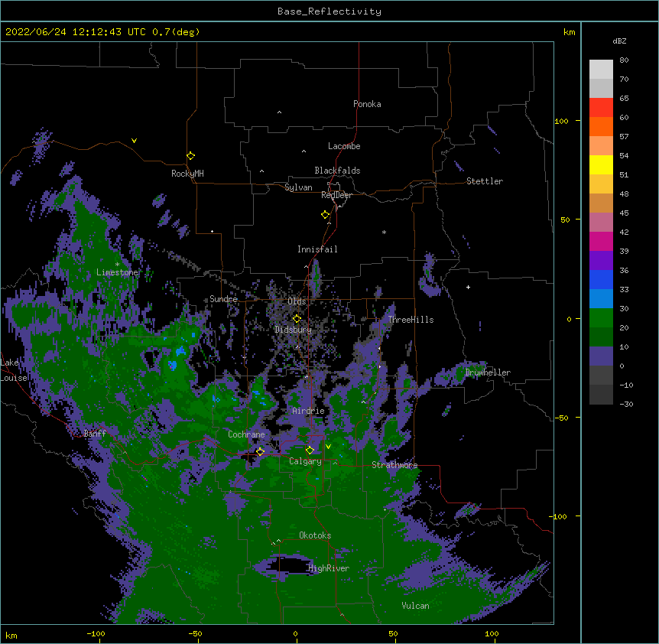Viewport: 659px width, 644px height.
Task: Click the purple 39–36 dBZ legend swatch
Action: coord(601,261)
